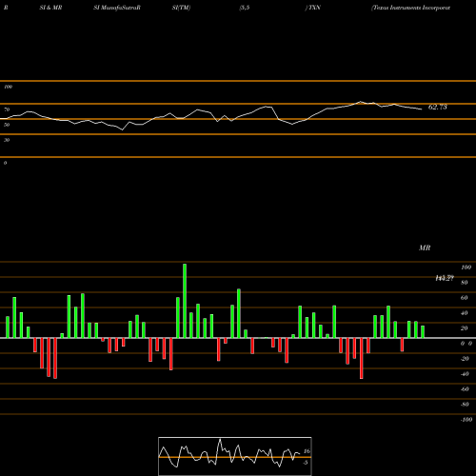Click the RSI value label 62.73
Viewport: 476px width, 476px height.
(x=437, y=107)
